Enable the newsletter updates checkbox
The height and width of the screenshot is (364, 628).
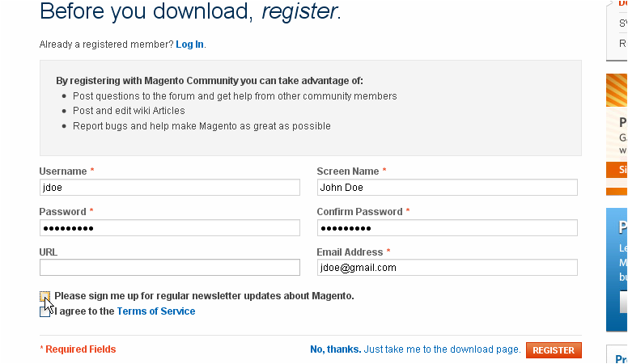pos(45,296)
